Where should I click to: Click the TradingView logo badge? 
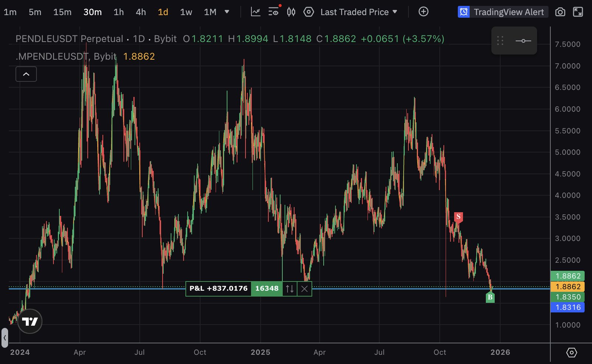tap(30, 321)
